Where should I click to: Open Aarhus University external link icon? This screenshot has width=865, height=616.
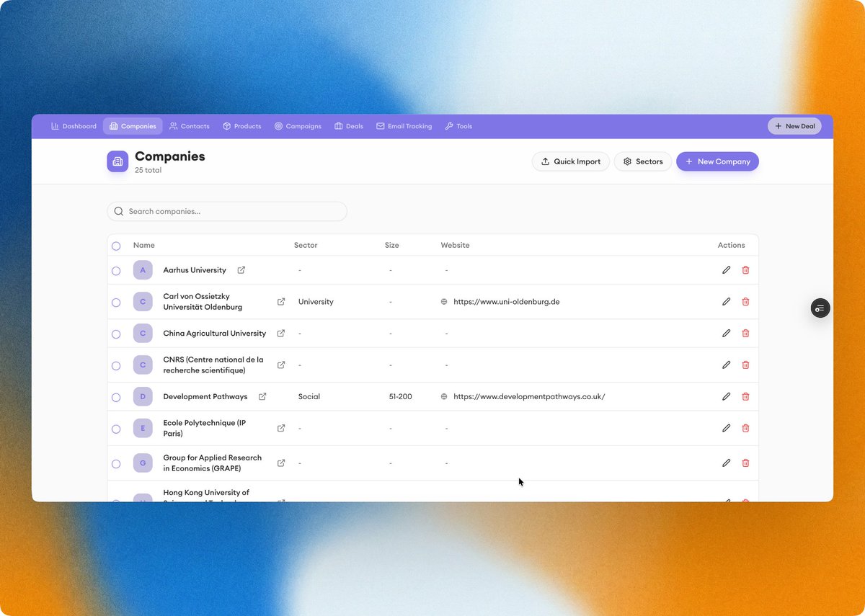pyautogui.click(x=241, y=270)
